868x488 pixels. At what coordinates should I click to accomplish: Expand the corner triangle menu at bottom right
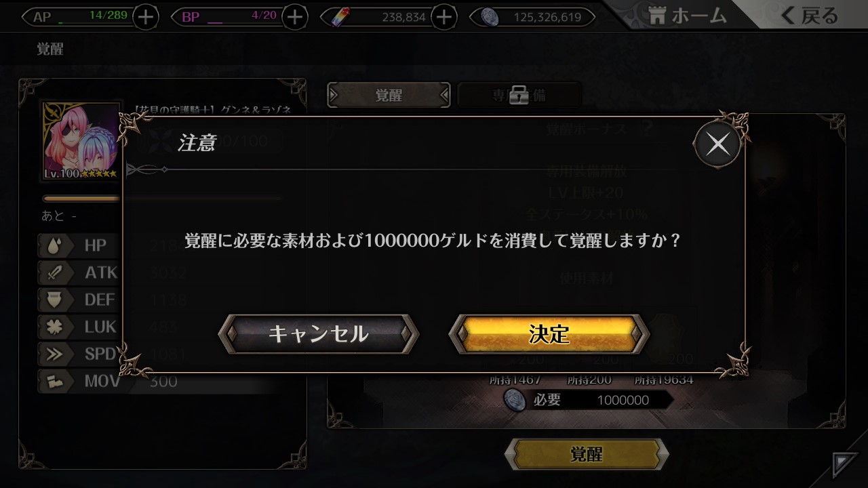point(846,466)
